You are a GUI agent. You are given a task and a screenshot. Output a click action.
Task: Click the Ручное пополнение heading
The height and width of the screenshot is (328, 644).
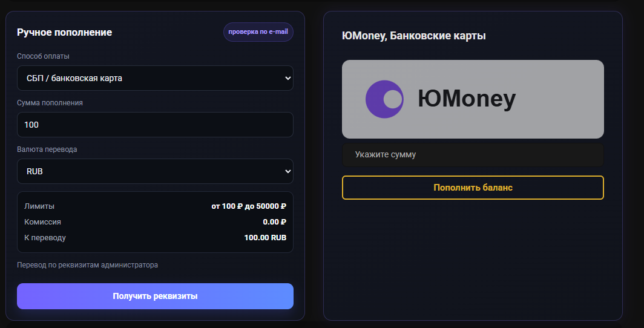coord(65,33)
